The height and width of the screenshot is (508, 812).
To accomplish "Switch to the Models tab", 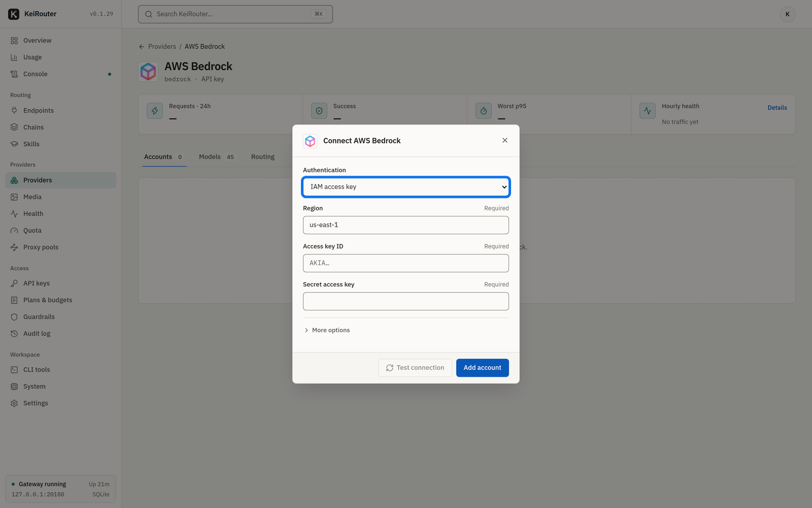I will click(x=216, y=157).
